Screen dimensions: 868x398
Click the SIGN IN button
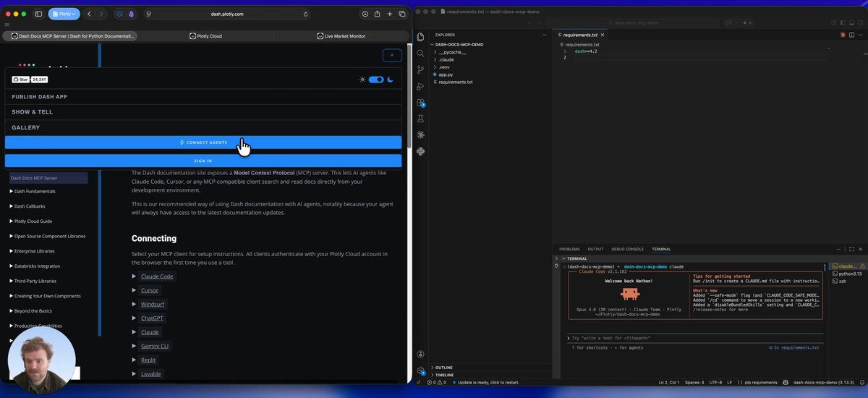tap(203, 161)
